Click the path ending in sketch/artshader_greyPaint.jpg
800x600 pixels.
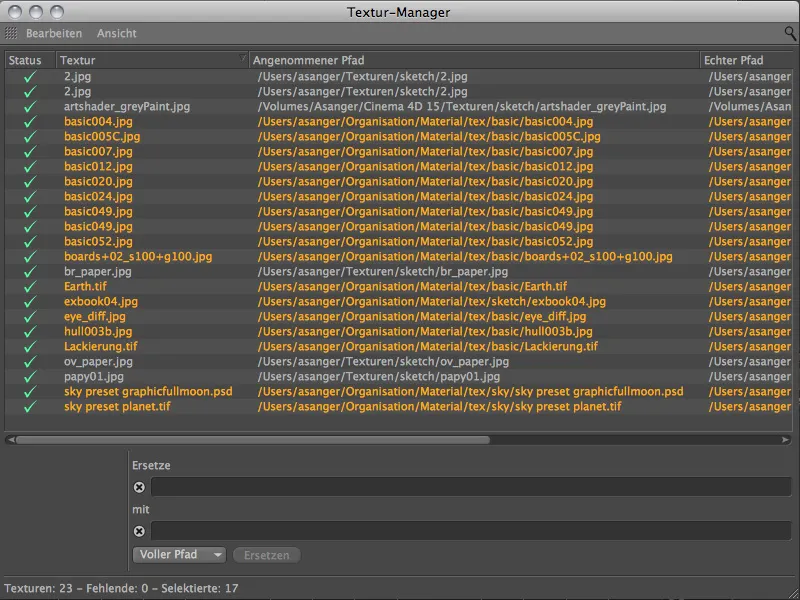[x=462, y=107]
